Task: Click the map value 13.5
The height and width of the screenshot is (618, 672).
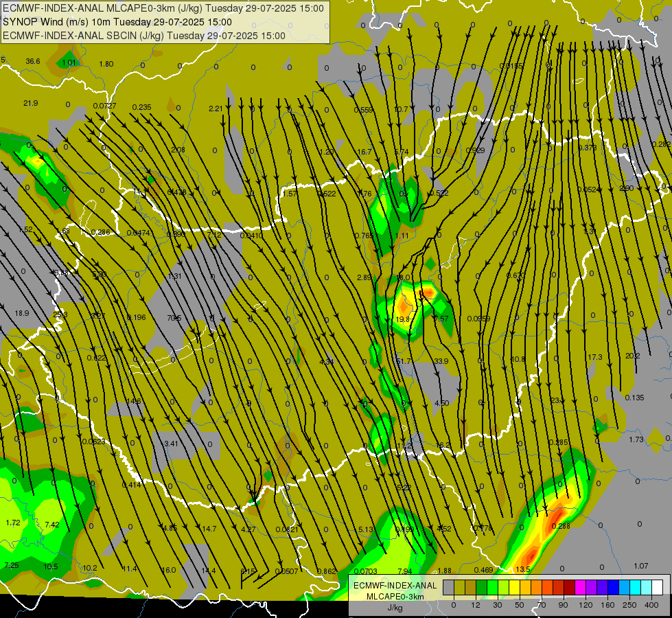Action: pyautogui.click(x=523, y=569)
